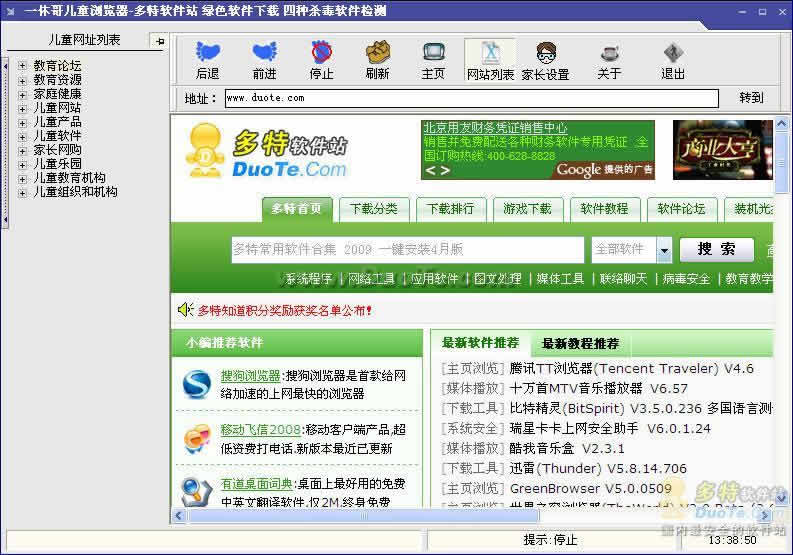Select 儿童教育机构 in the tree
Image resolution: width=793 pixels, height=555 pixels.
70,178
